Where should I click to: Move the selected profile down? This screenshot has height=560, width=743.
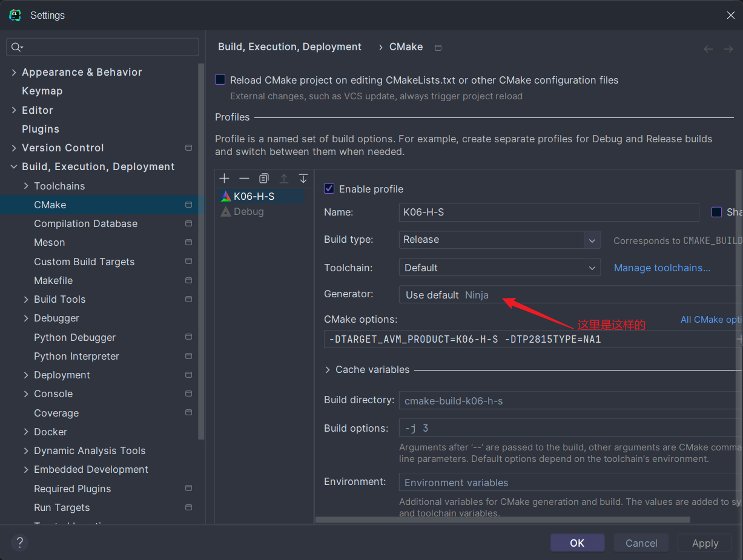coord(303,178)
